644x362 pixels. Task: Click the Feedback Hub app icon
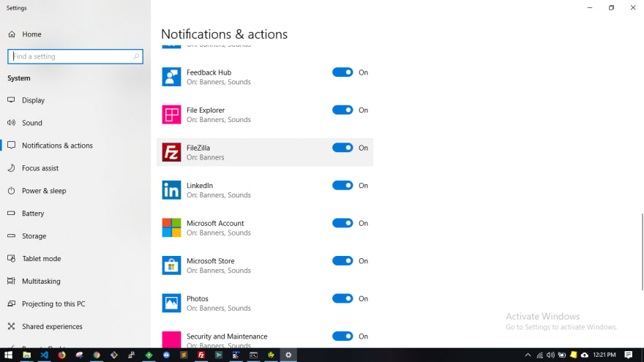[171, 77]
